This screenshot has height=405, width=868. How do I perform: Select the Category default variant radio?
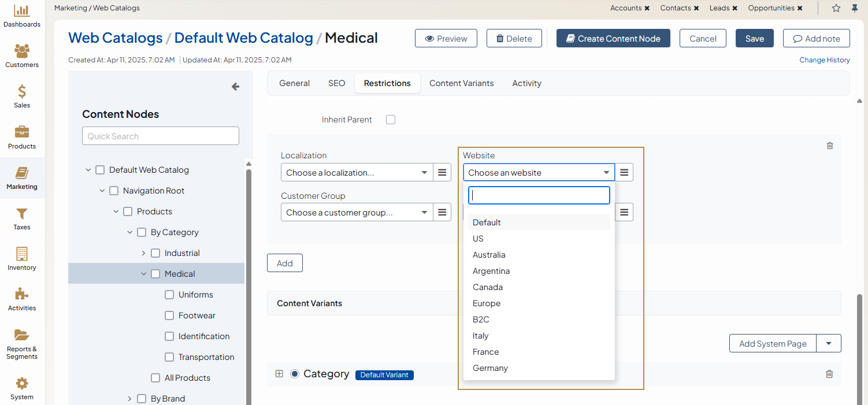(x=295, y=374)
